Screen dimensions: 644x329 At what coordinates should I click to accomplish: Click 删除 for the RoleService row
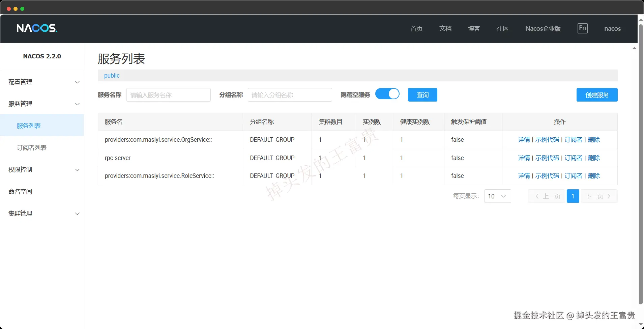[594, 176]
